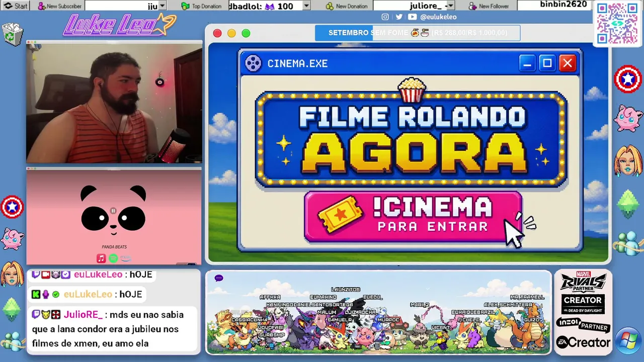Image resolution: width=644 pixels, height=362 pixels.
Task: Click the AFFXXA name label
Action: tap(270, 297)
